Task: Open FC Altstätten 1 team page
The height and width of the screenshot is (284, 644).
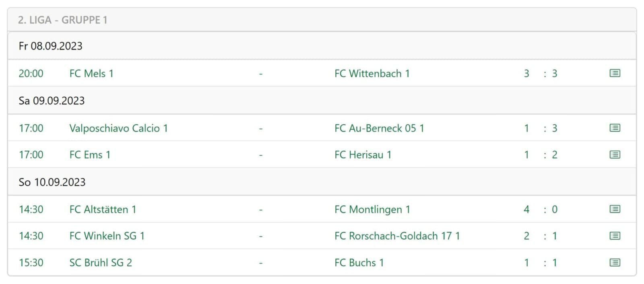Action: click(x=103, y=210)
